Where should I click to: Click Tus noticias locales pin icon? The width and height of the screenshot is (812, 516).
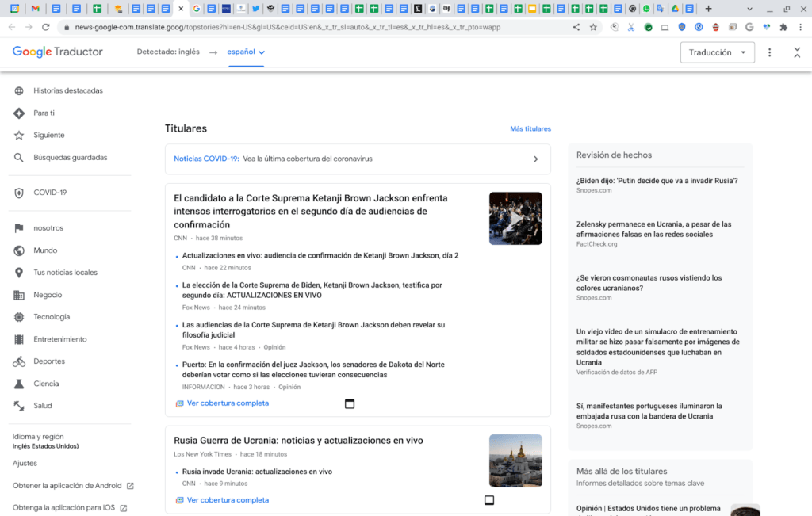point(19,273)
